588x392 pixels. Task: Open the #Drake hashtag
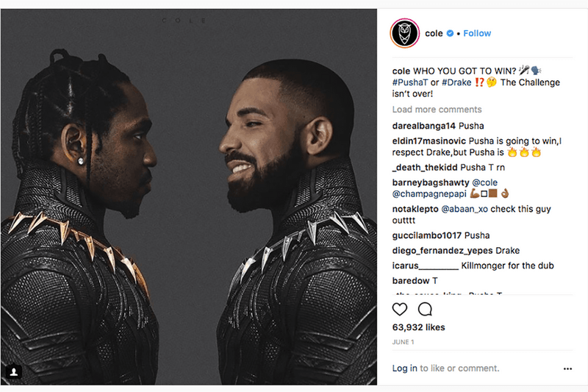click(x=456, y=82)
